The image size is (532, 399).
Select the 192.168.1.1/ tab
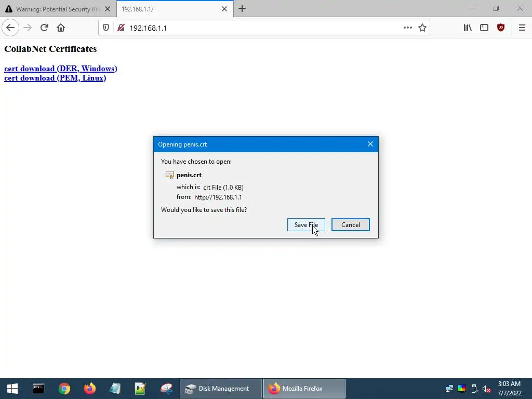pyautogui.click(x=175, y=9)
